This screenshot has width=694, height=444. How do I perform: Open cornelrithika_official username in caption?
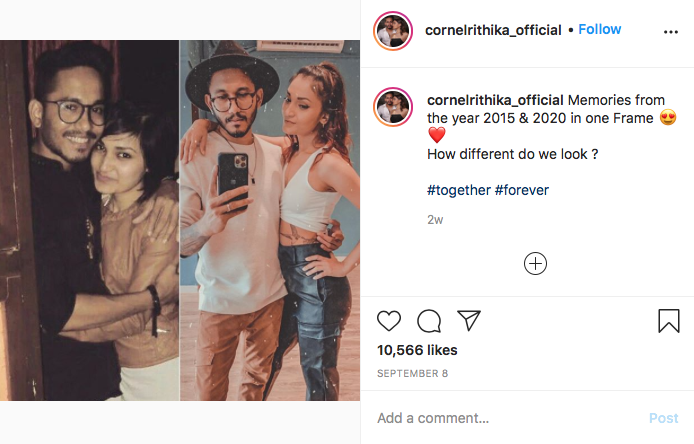(494, 100)
